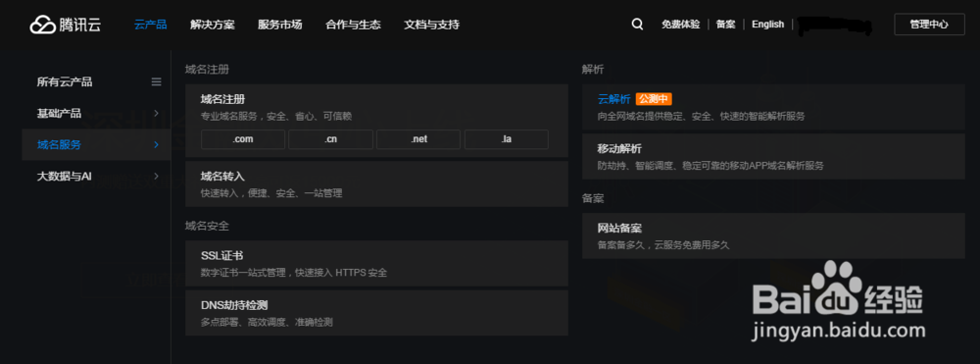
Task: Open the 文档与支持 menu
Action: (432, 25)
